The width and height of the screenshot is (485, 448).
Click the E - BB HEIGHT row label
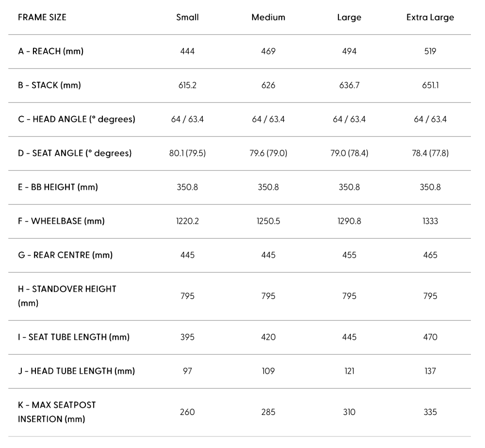point(58,187)
